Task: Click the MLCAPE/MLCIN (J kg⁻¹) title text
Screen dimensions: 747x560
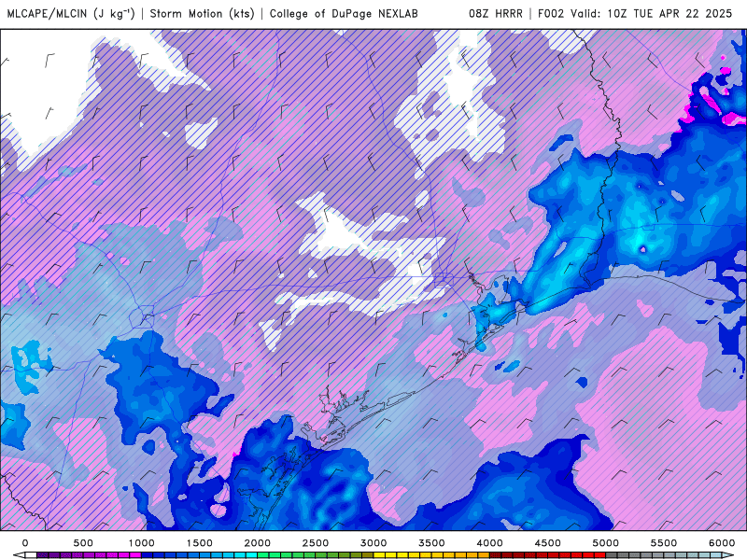Action: click(x=71, y=14)
